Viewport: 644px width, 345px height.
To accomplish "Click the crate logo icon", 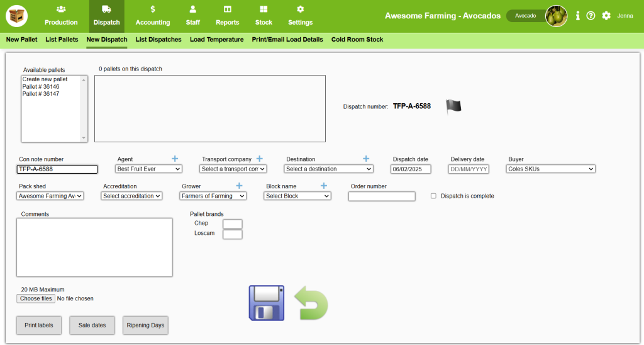I will click(17, 16).
